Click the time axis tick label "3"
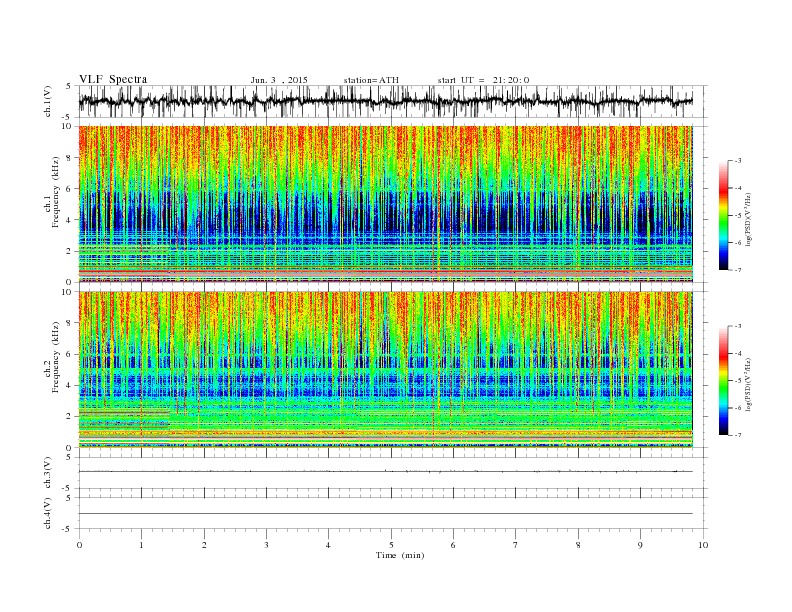The width and height of the screenshot is (792, 612). (x=266, y=545)
